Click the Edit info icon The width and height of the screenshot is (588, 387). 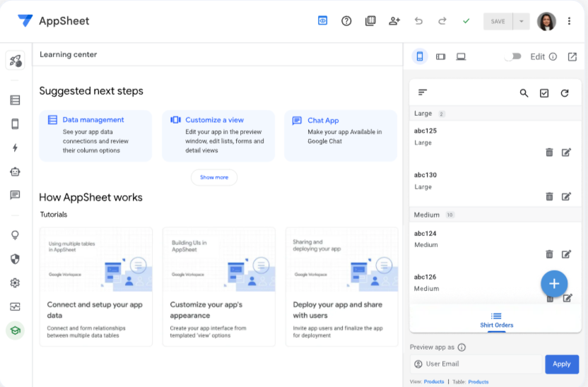click(553, 56)
